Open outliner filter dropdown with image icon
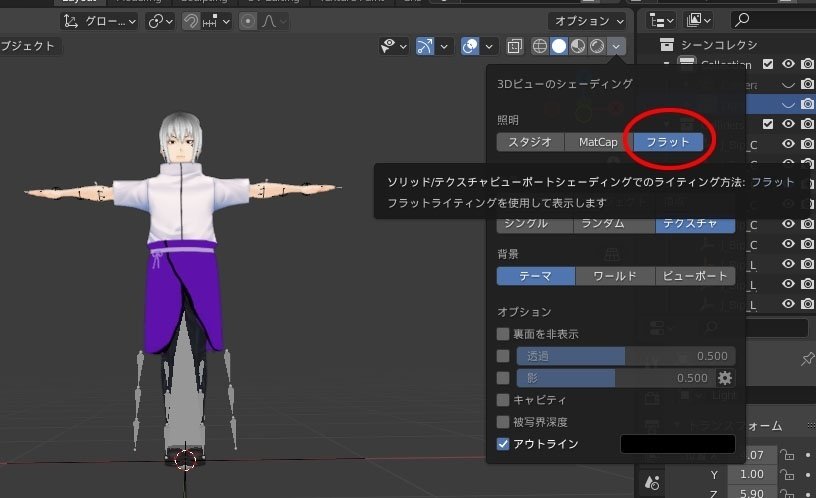Screen dimensions: 816x498 coord(698,20)
